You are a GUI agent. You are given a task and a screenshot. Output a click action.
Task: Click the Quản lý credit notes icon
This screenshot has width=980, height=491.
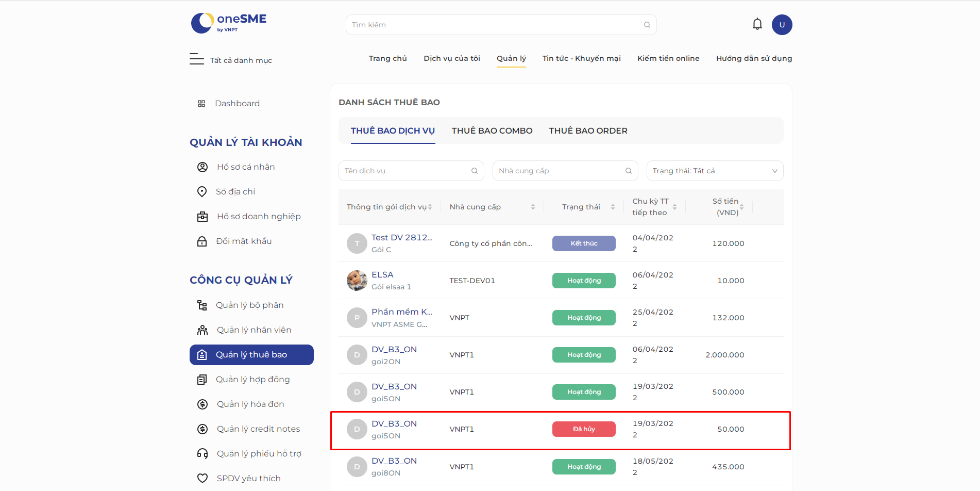[202, 429]
